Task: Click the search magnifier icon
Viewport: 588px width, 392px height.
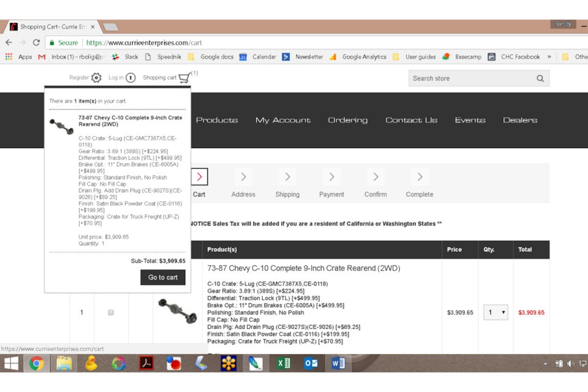Action: (540, 78)
